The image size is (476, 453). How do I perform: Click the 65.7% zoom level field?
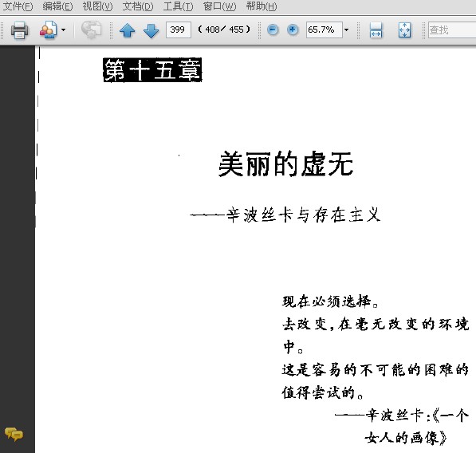tap(325, 30)
